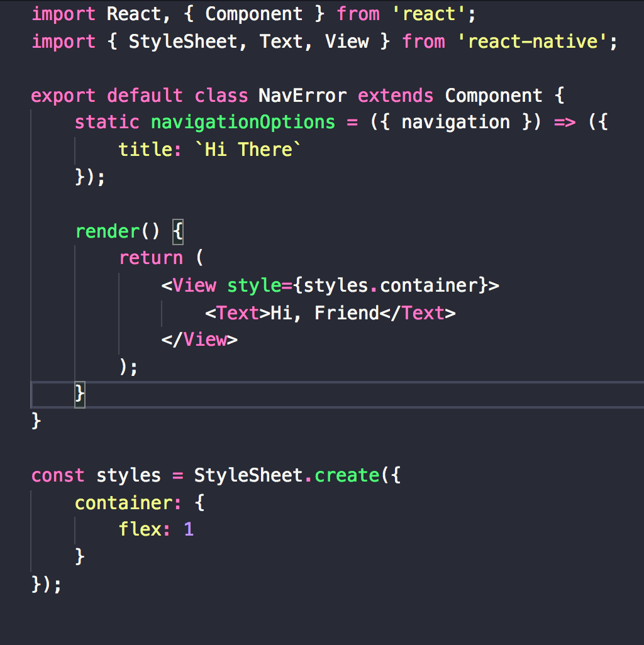This screenshot has height=645, width=644.
Task: Click the navigation parameter inside parentheses
Action: [x=455, y=123]
